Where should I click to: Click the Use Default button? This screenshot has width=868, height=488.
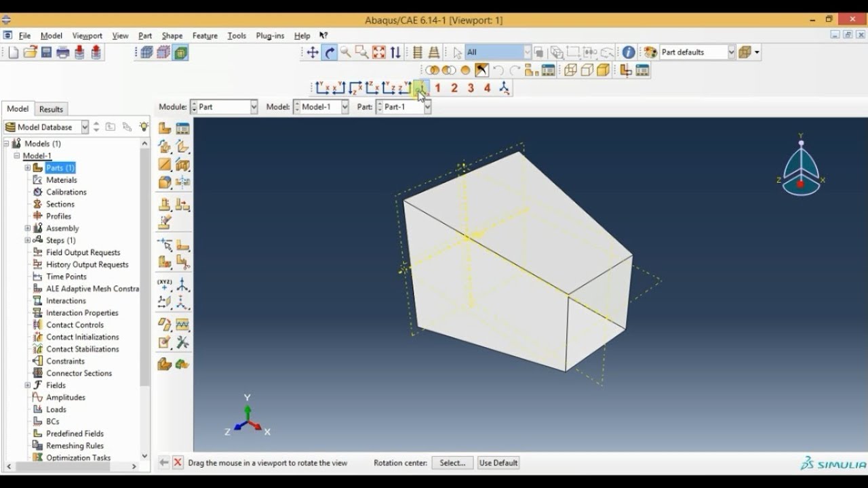tap(498, 463)
